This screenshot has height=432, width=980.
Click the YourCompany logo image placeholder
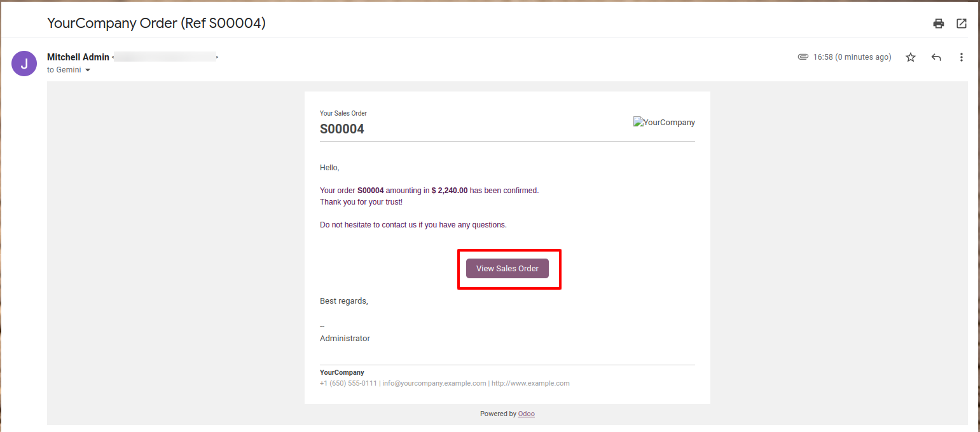[x=664, y=123]
